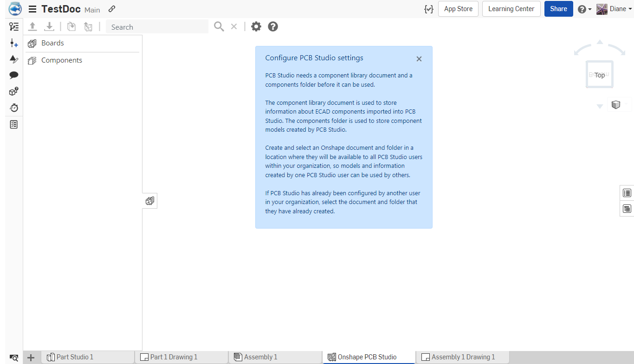Click the Main branch label
This screenshot has height=364, width=634.
(x=92, y=10)
